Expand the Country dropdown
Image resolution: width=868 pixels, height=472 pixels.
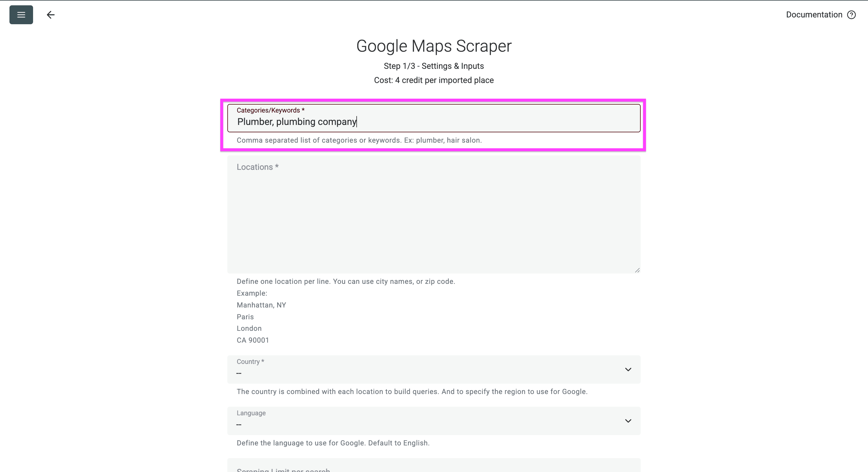[x=628, y=370]
